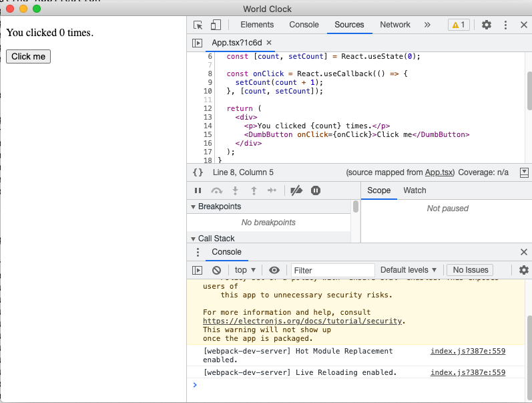
Task: Open the top JavaScript context dropdown
Action: point(245,271)
